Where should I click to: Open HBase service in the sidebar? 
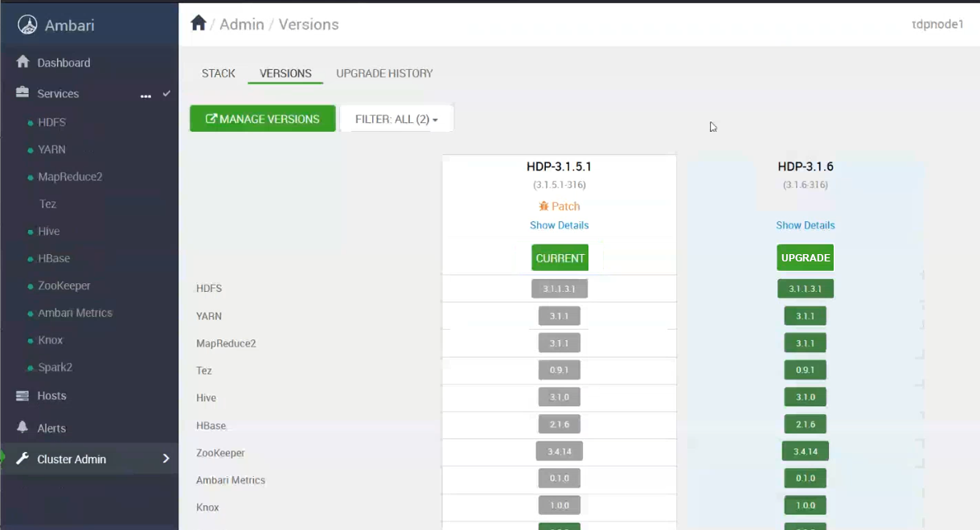click(54, 259)
